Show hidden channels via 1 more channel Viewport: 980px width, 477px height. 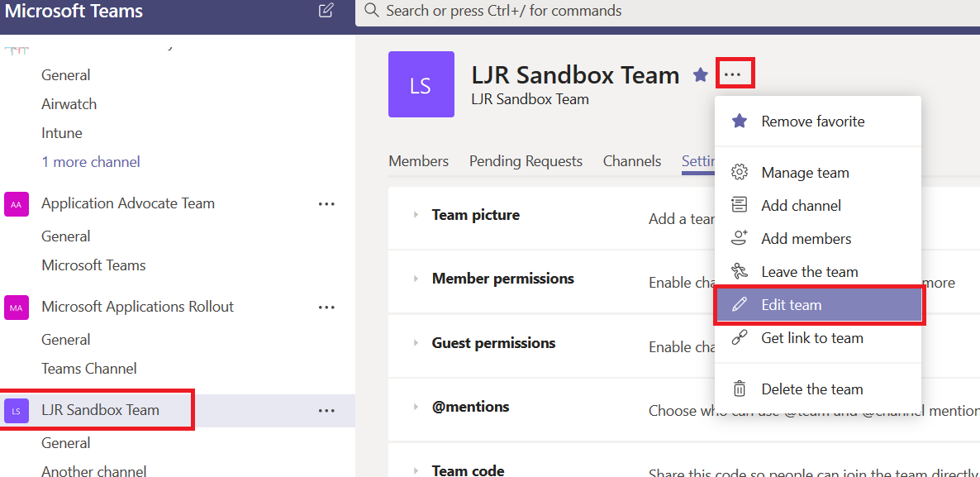pos(91,162)
